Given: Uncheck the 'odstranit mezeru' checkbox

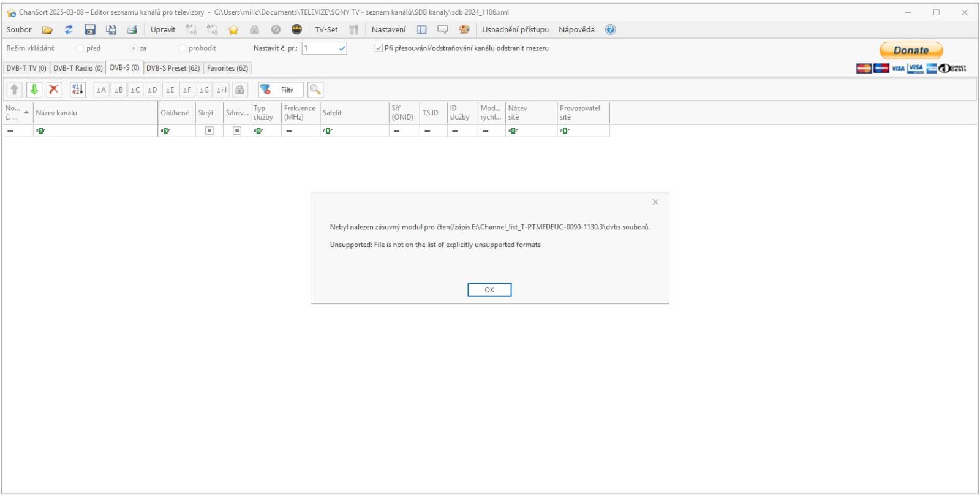Looking at the screenshot, I should 379,48.
